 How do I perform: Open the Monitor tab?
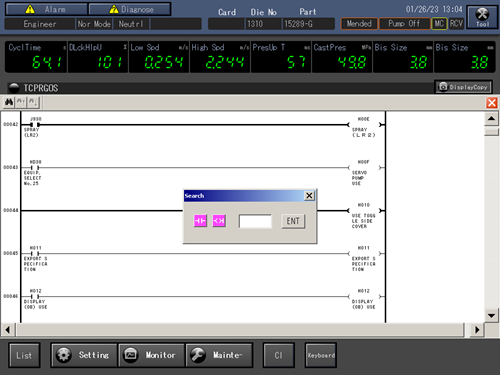[x=151, y=355]
